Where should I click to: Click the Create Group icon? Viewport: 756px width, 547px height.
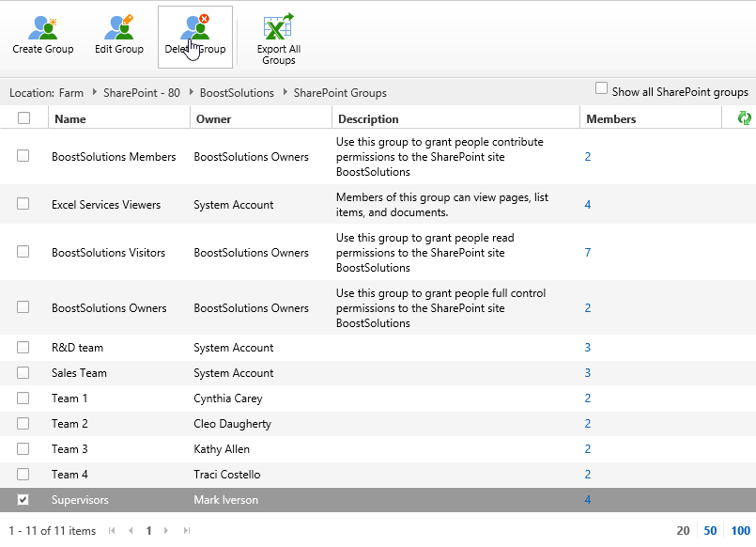point(42,29)
